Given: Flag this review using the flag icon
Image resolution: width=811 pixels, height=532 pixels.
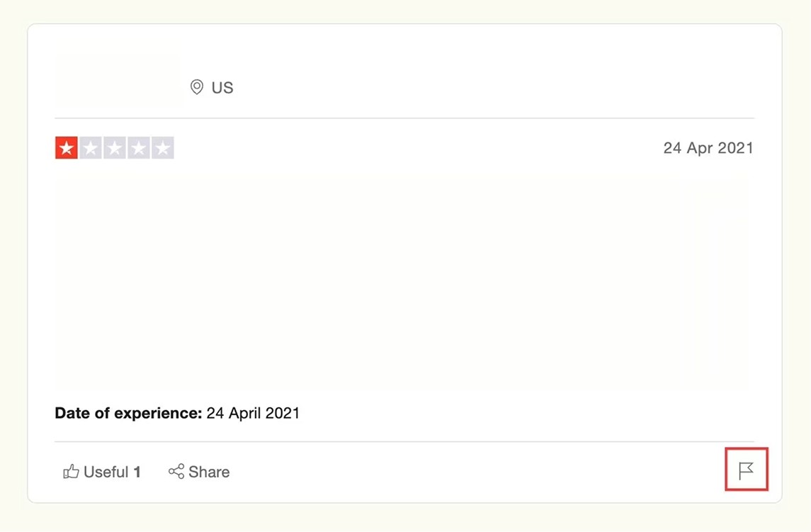Looking at the screenshot, I should coord(746,470).
